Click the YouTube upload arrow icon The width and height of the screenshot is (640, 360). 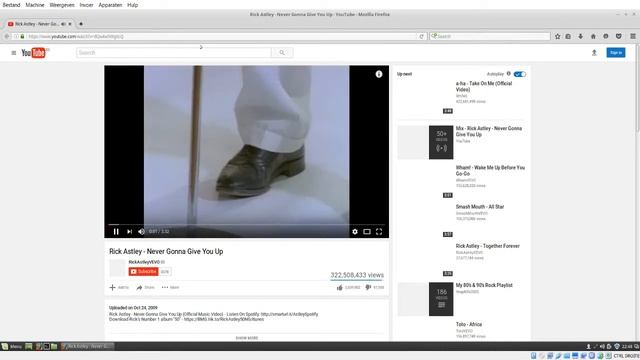(594, 53)
